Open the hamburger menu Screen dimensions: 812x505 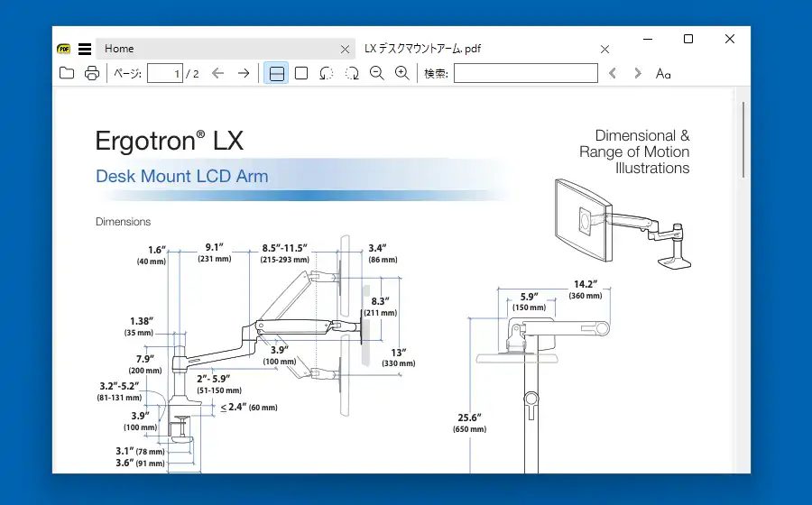[85, 50]
